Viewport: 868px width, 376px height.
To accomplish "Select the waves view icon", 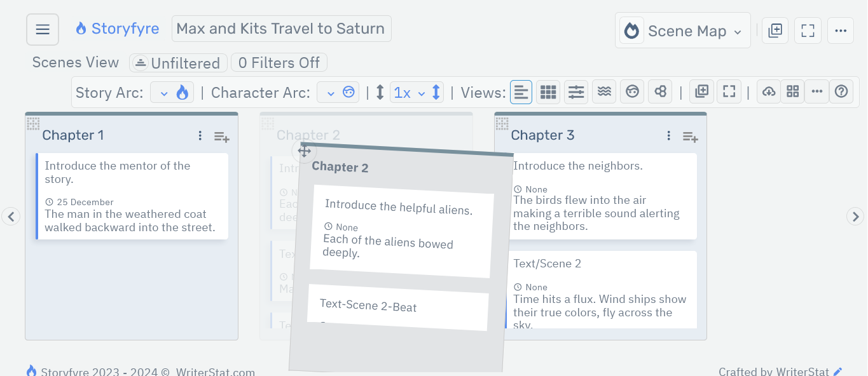I will coord(603,91).
